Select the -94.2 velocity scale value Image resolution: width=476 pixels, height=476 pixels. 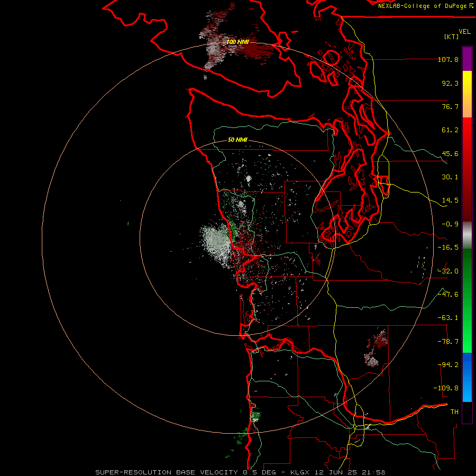tap(448, 364)
